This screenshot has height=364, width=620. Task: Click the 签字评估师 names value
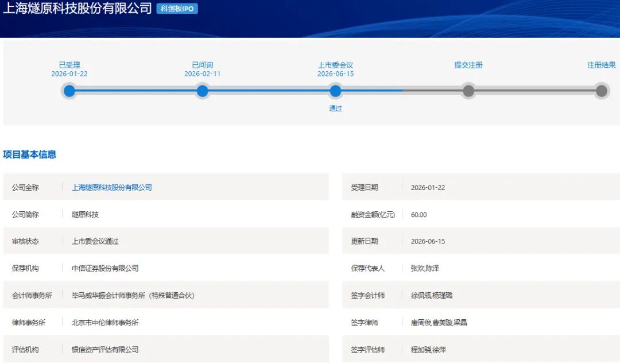429,350
